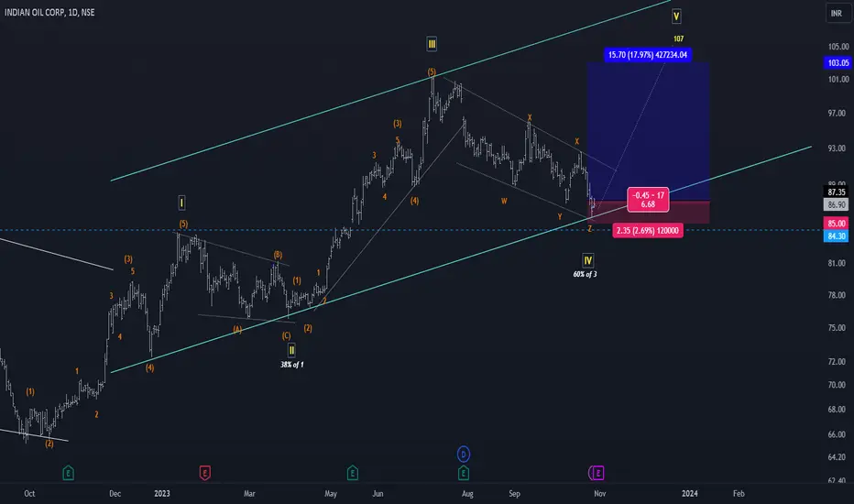Select the blue long position profit zone
The image size is (854, 504).
[x=648, y=131]
